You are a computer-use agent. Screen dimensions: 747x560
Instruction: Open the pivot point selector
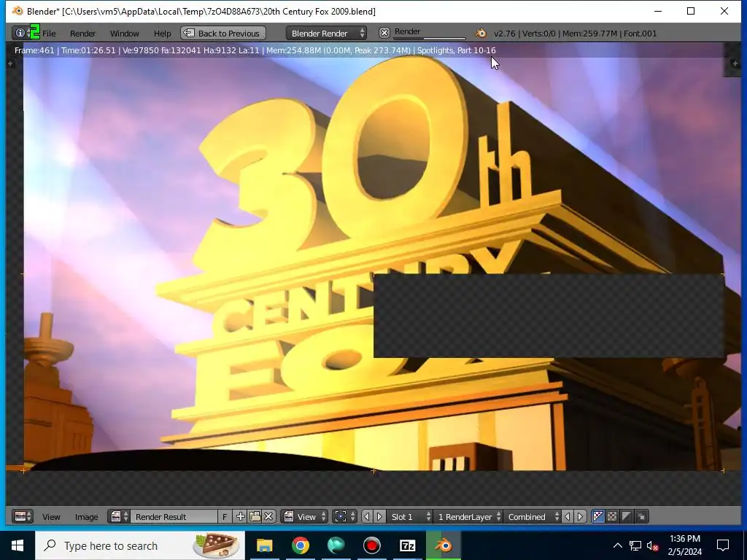[344, 517]
